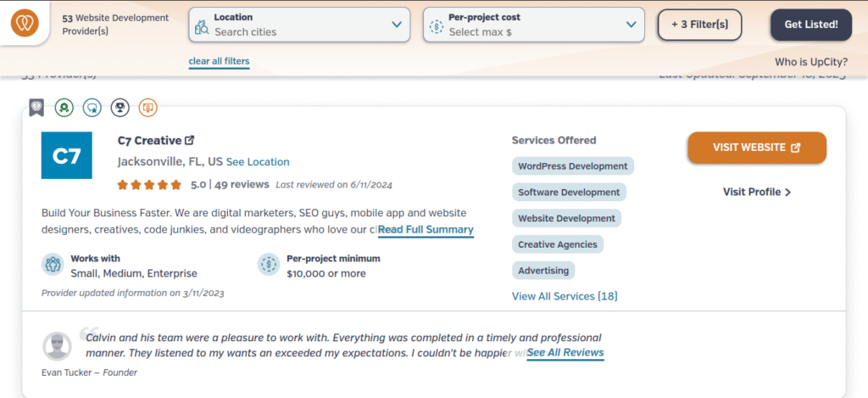Click the dark trophy badge icon
This screenshot has width=868, height=398.
tap(120, 108)
